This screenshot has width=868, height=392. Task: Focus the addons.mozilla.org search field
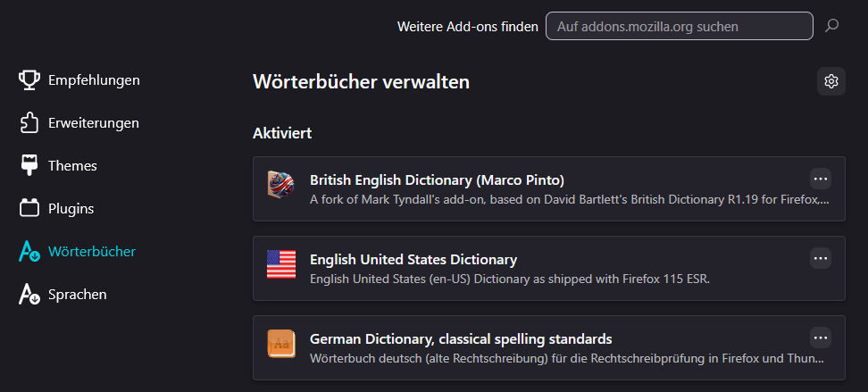(679, 26)
